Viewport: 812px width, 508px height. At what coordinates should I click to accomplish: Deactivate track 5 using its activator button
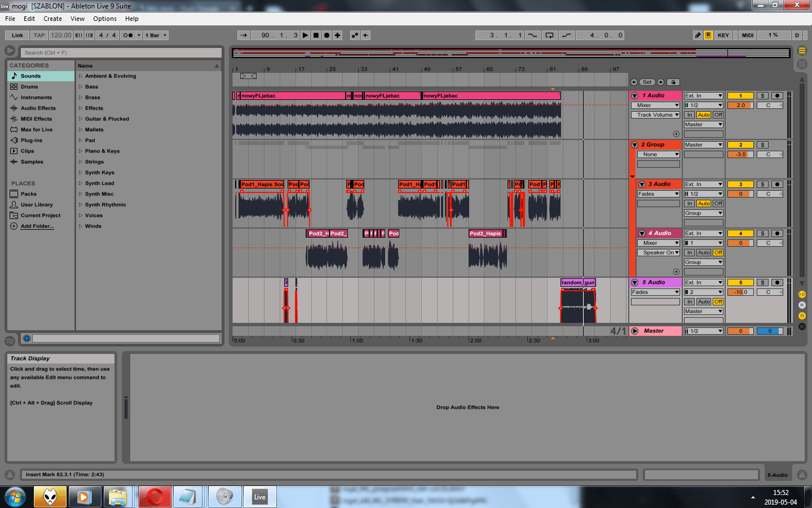740,283
